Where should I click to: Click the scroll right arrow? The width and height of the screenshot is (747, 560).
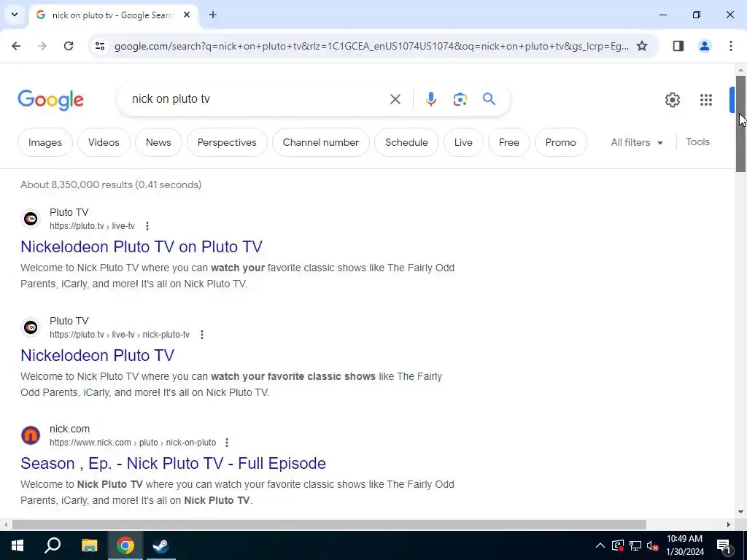pos(729,524)
